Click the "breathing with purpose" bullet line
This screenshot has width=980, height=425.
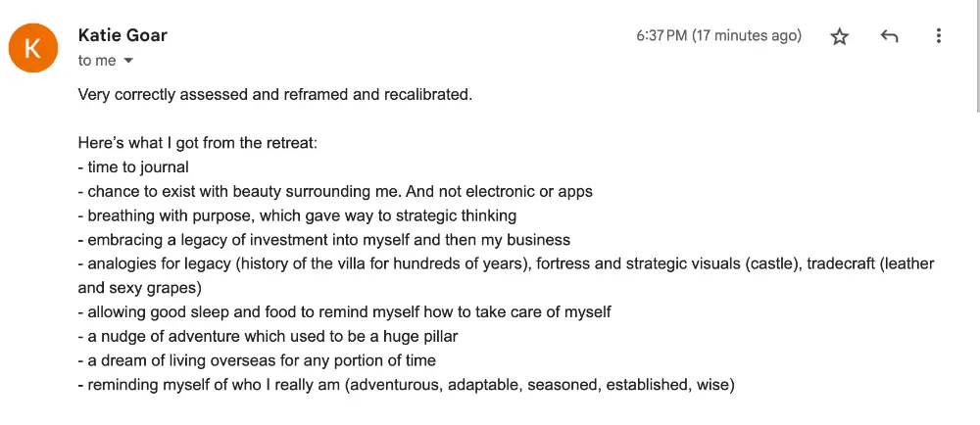pyautogui.click(x=297, y=215)
